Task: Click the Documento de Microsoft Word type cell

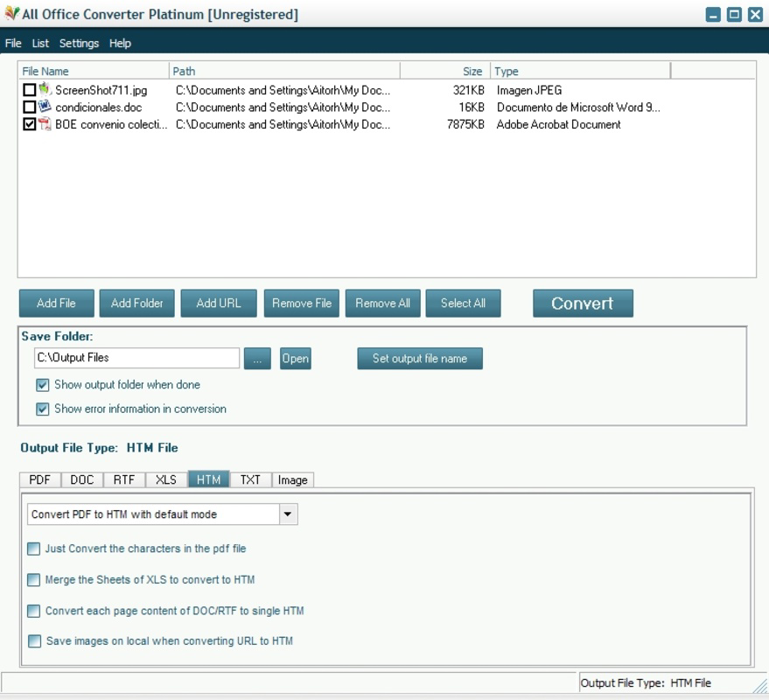Action: coord(578,108)
